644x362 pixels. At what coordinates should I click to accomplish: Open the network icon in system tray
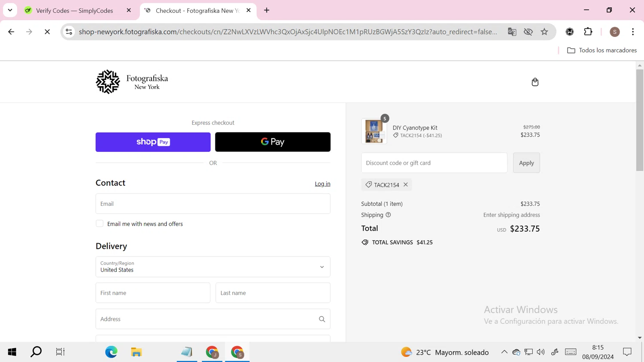point(529,352)
